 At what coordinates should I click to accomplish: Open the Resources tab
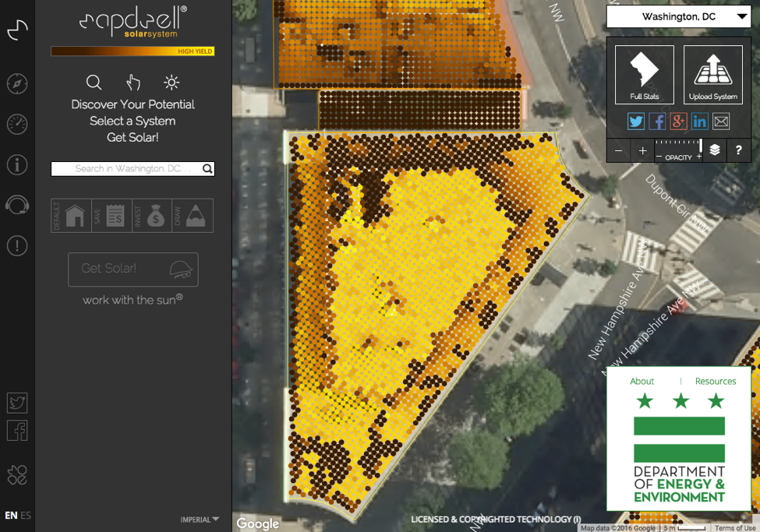(x=715, y=381)
